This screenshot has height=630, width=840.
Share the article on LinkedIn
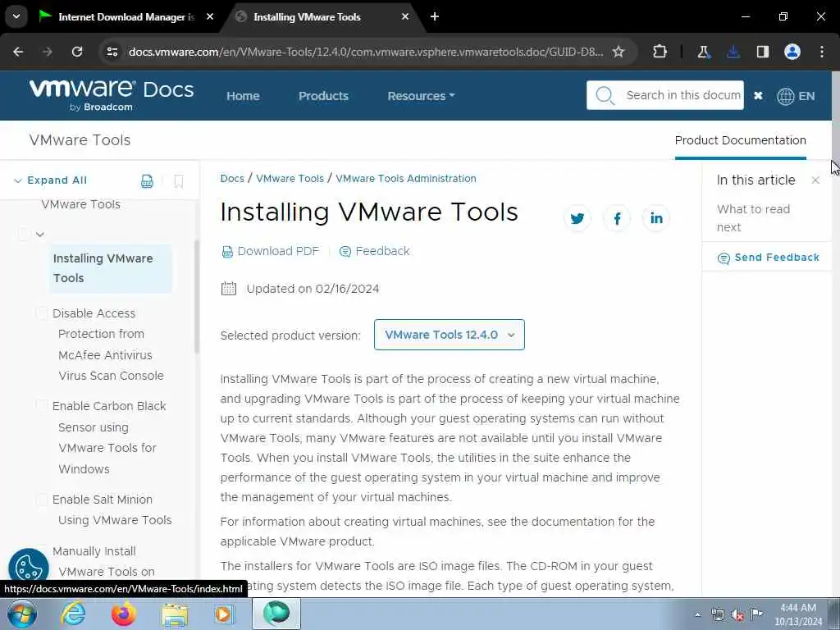pyautogui.click(x=656, y=218)
